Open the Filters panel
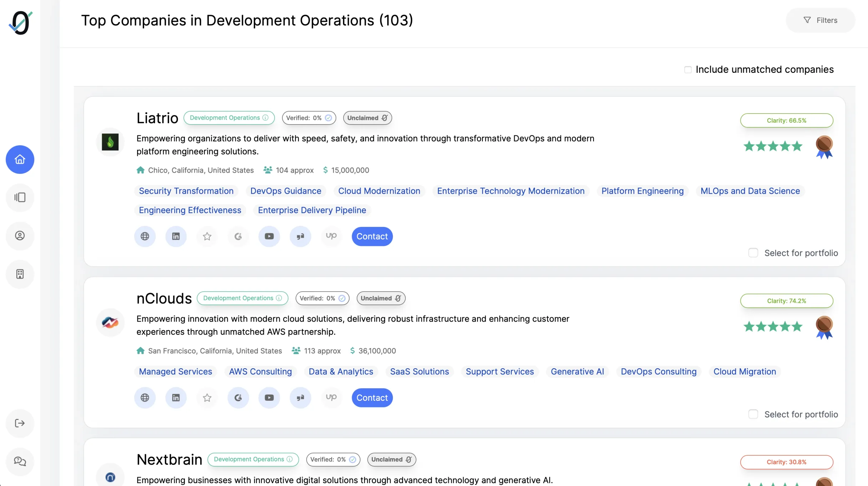 (820, 20)
